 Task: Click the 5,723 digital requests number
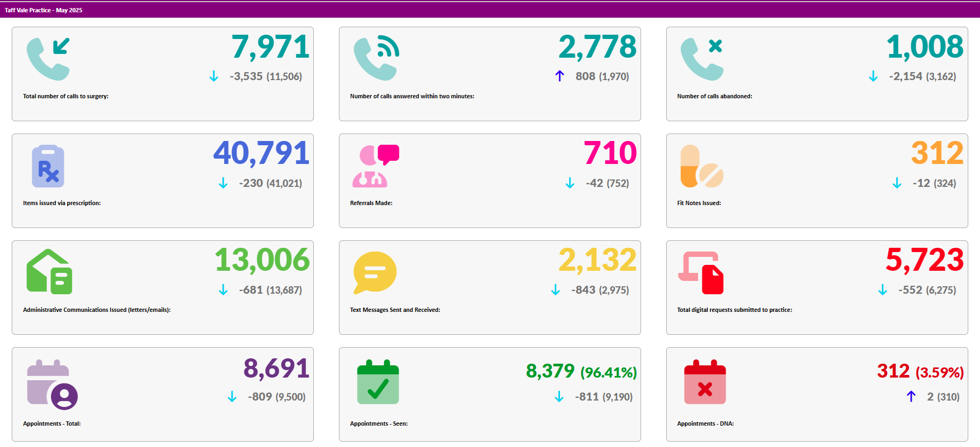(x=924, y=260)
